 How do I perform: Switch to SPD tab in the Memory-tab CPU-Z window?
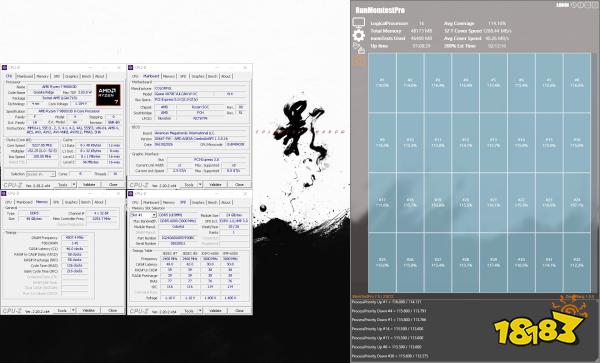click(x=56, y=202)
